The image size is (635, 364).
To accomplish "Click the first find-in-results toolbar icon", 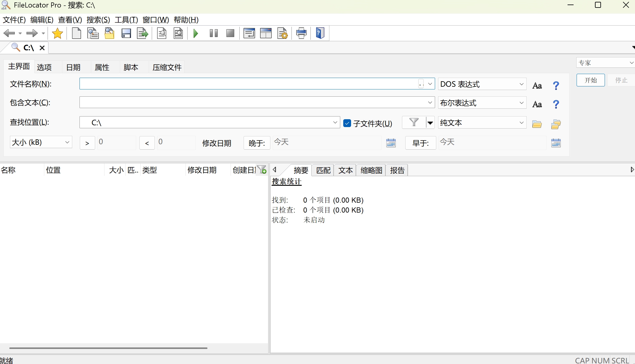I will [162, 33].
